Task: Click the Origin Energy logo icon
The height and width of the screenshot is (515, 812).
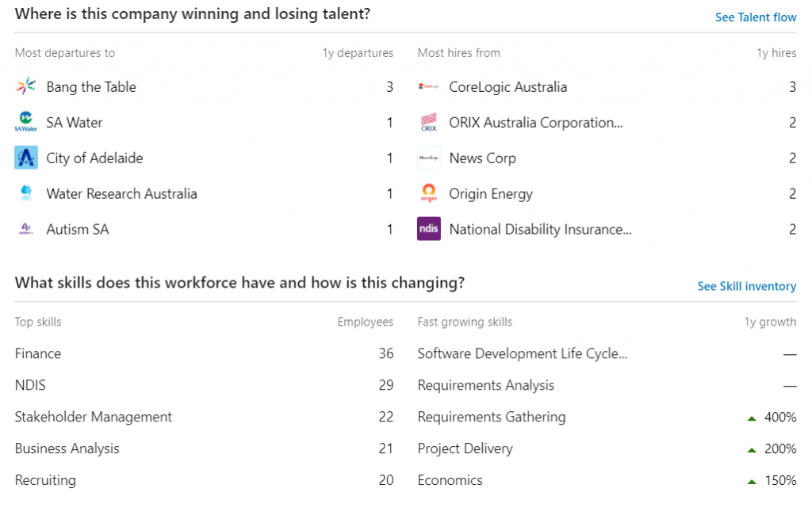Action: (429, 193)
